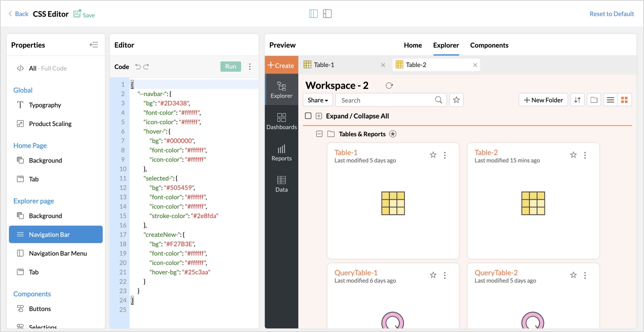Open the Share dropdown
Screen dimensions: 644x332
[318, 100]
